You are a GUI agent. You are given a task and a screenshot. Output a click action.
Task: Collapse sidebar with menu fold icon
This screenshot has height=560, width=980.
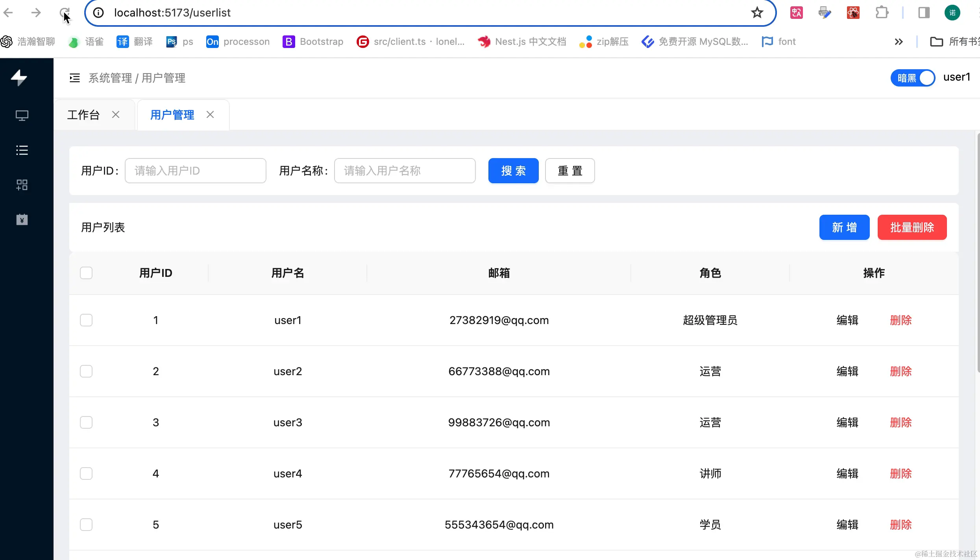(x=74, y=78)
